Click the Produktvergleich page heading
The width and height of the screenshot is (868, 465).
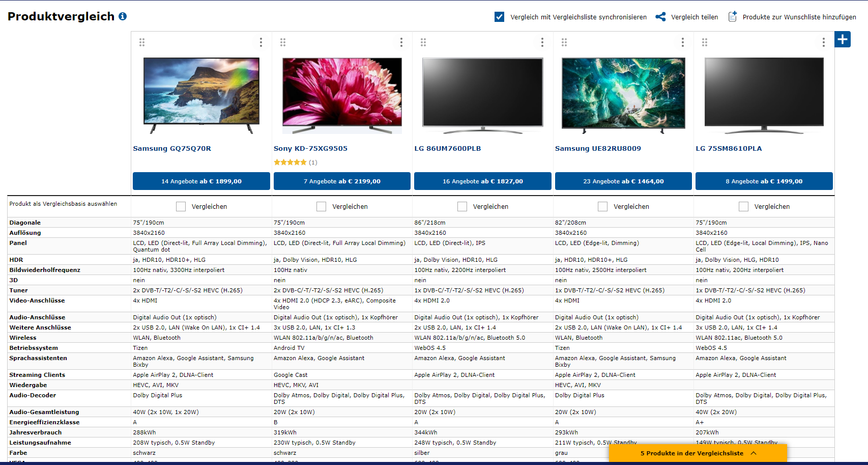pos(61,16)
